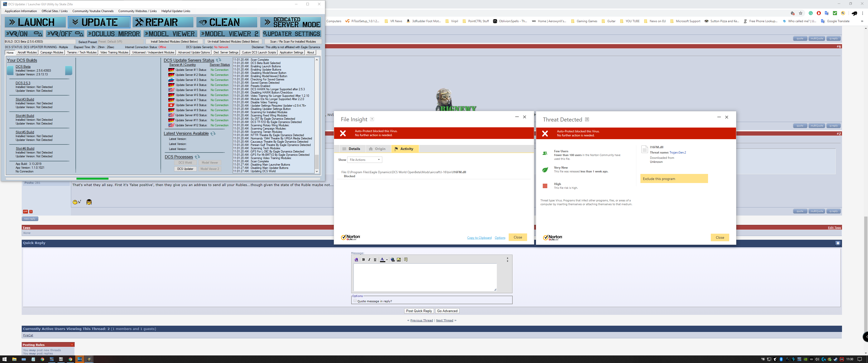Click Remove Text Formatting icon in quick reply
Image resolution: width=868 pixels, height=363 pixels.
(356, 260)
